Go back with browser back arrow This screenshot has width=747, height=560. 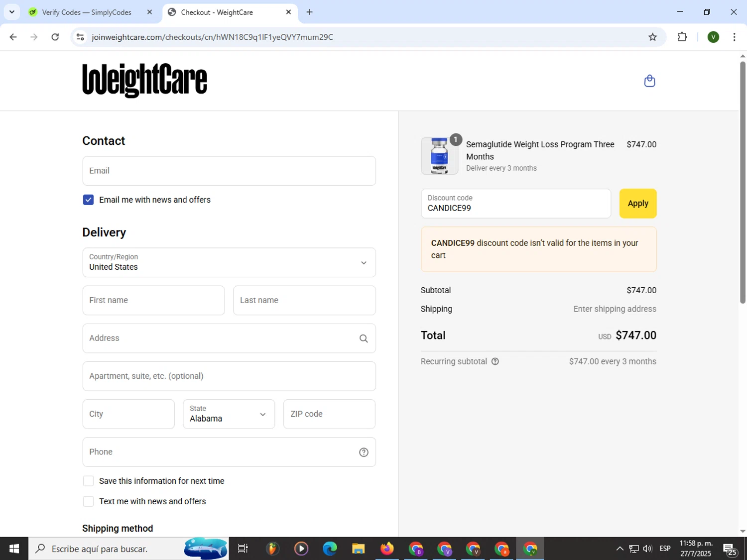pyautogui.click(x=13, y=37)
